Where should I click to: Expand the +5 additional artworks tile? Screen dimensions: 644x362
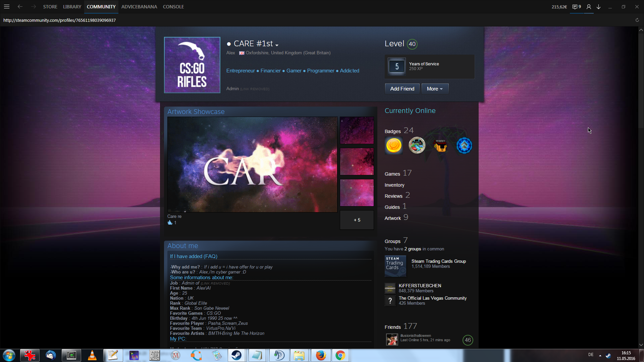357,220
